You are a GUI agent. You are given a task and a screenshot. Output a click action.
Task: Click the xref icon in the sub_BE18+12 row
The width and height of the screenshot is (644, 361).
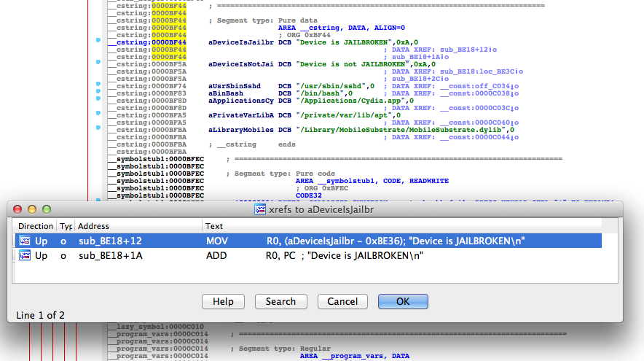24,241
